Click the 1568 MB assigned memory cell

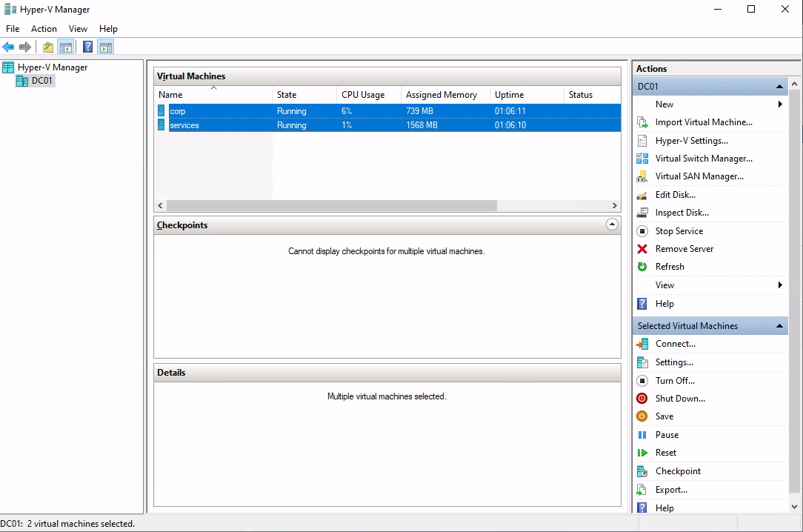pos(422,125)
